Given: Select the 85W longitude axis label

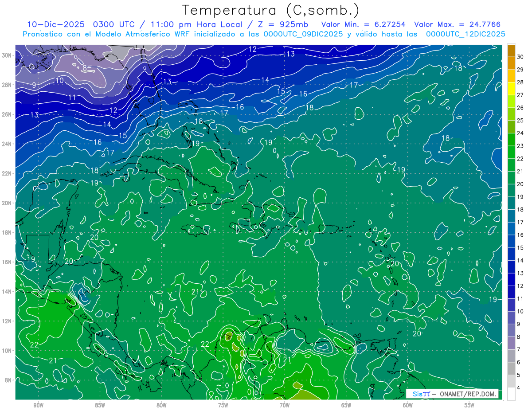Looking at the screenshot, I should click(100, 405).
